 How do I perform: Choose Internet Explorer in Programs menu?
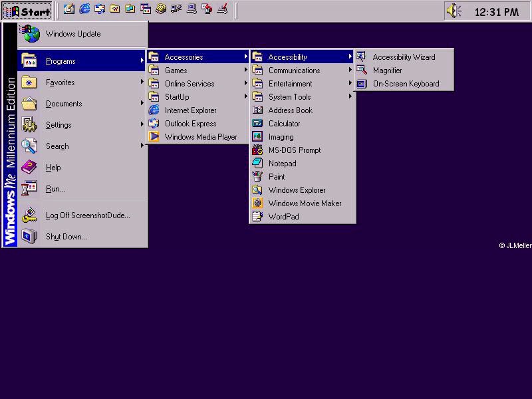(x=198, y=110)
